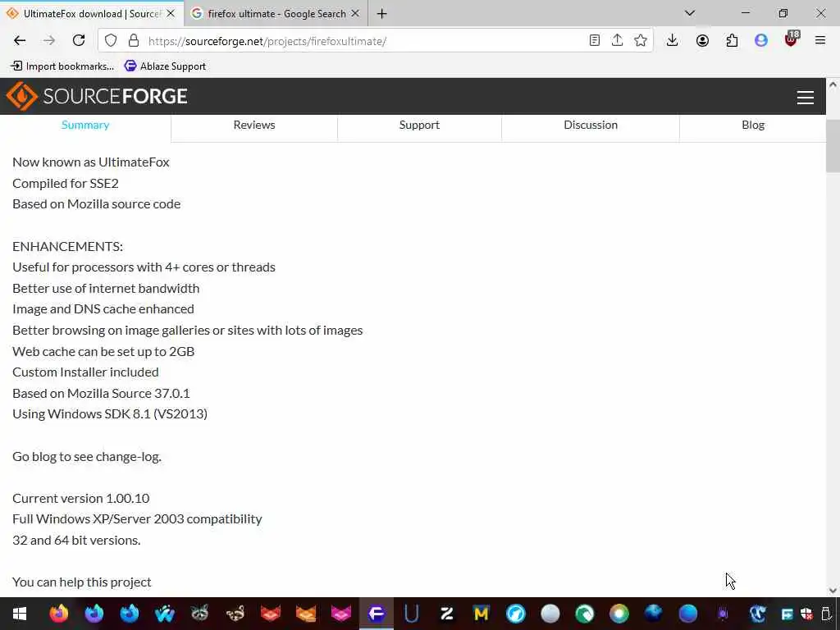Open a new browser tab
The image size is (840, 630).
point(382,14)
